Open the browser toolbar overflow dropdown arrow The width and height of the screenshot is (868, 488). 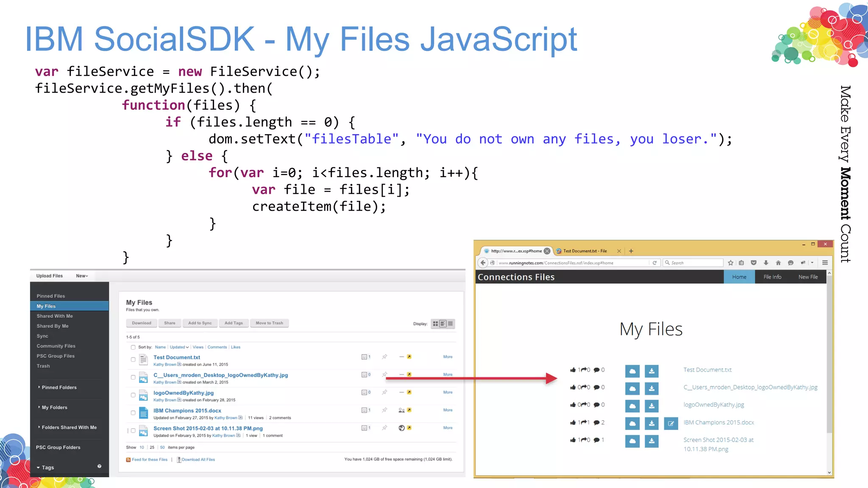coord(812,263)
